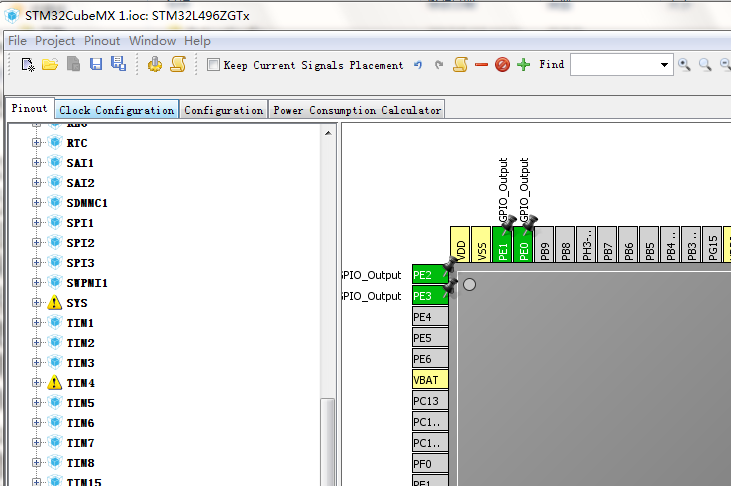
Task: Click the green plus expand icon
Action: point(524,64)
